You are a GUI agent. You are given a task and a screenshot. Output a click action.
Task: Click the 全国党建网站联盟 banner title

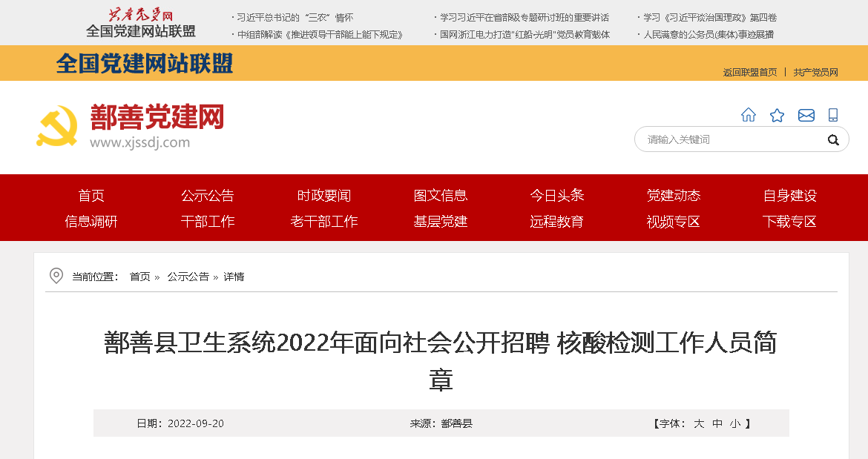[x=145, y=64]
